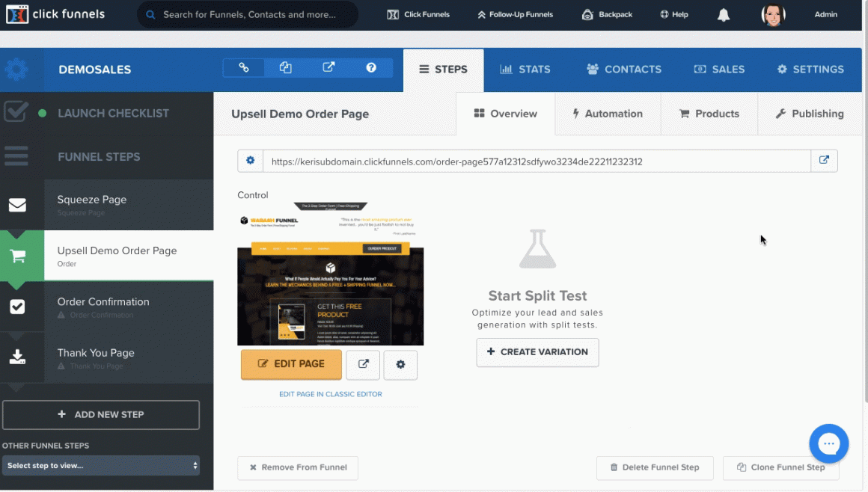Click the page URL field
Screen dimensions: 868x492
point(536,162)
